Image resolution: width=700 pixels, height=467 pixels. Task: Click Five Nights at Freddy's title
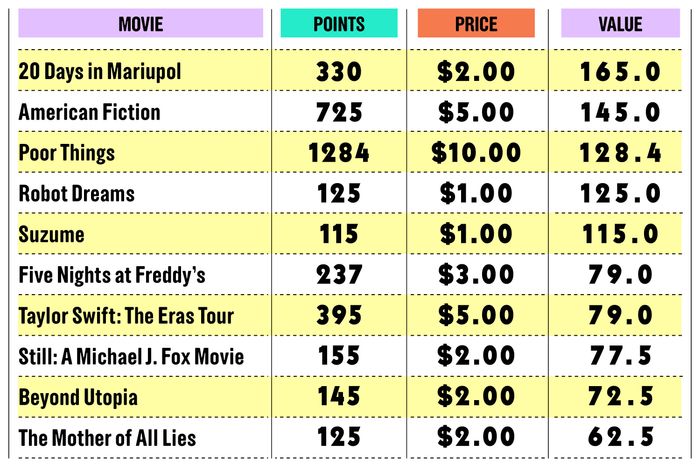(112, 275)
